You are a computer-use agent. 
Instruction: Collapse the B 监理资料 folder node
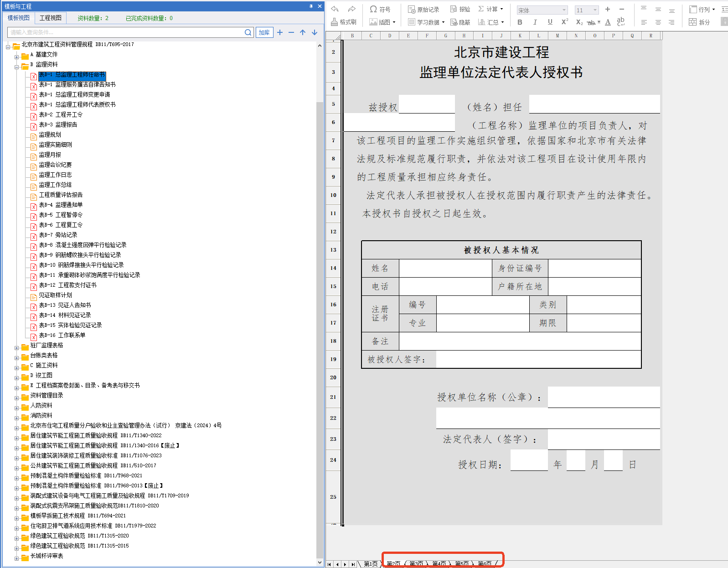pos(17,67)
